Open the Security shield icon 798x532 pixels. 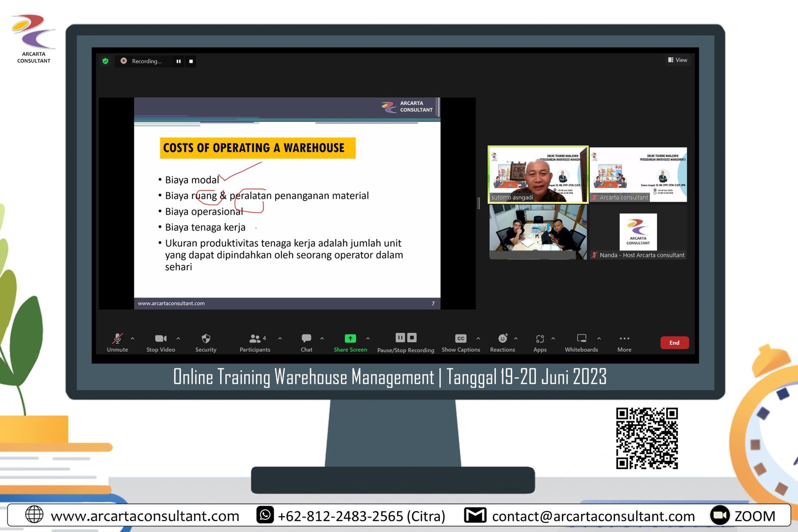point(206,339)
